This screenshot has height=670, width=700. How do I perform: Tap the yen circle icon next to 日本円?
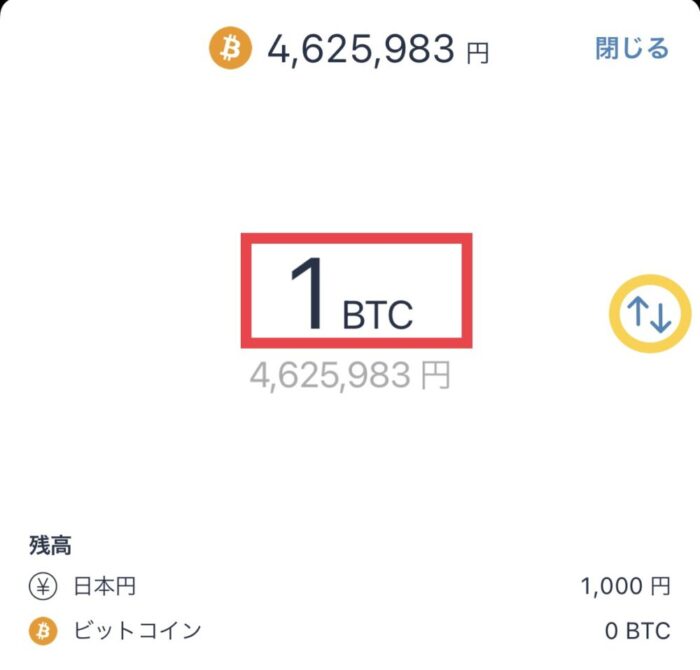pyautogui.click(x=43, y=586)
